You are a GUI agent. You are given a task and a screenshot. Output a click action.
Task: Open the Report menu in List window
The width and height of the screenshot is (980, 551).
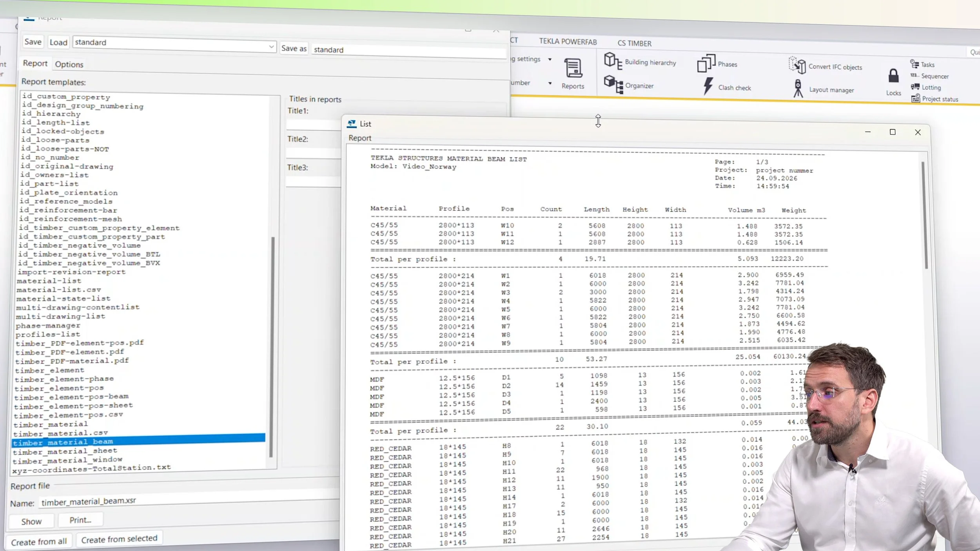(x=359, y=138)
